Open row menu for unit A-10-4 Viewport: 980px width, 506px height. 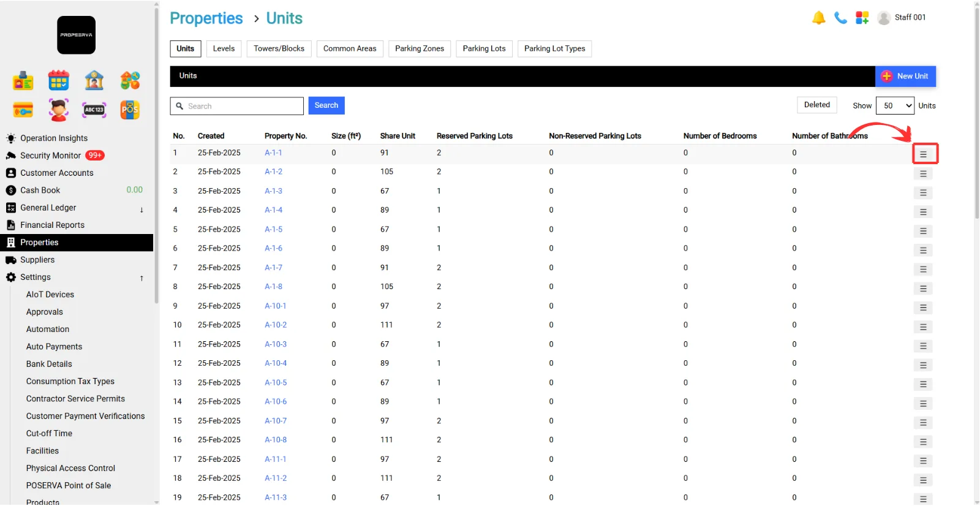(x=923, y=365)
